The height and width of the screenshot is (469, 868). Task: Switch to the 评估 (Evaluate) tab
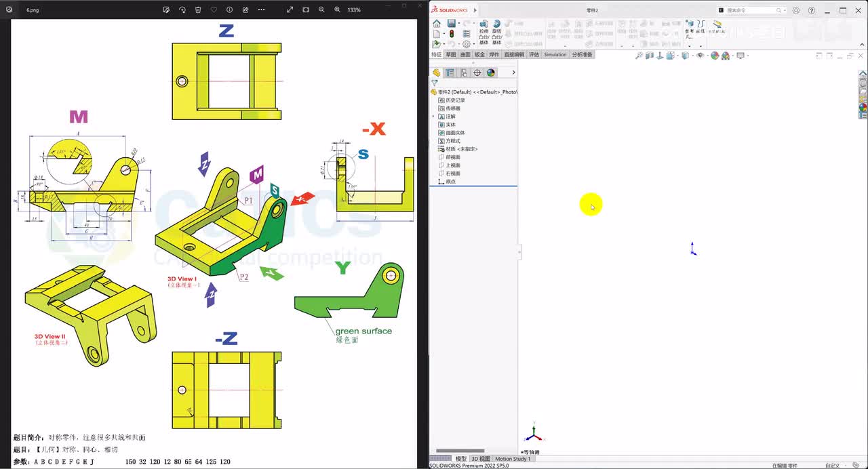534,55
